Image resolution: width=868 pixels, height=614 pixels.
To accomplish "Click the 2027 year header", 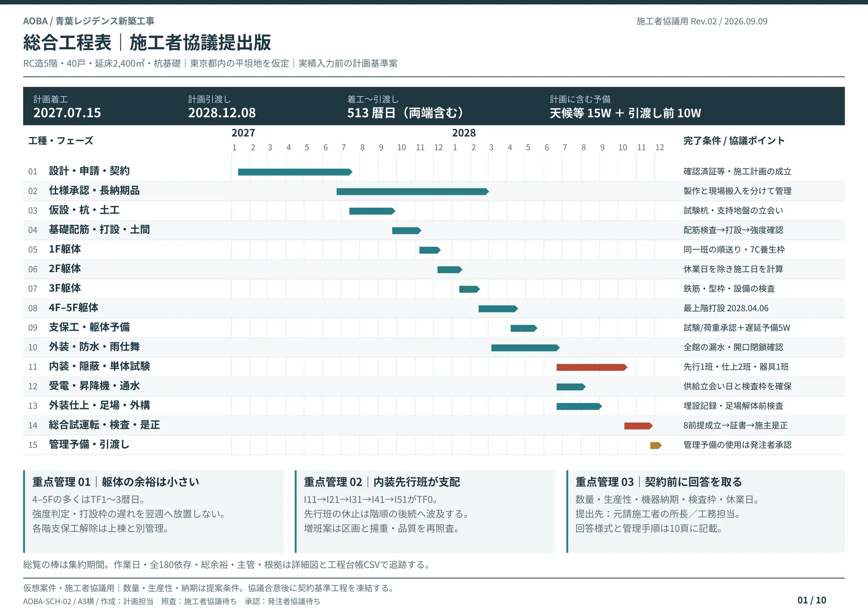I will point(243,133).
